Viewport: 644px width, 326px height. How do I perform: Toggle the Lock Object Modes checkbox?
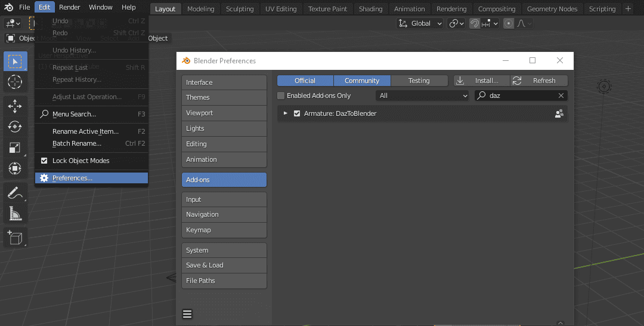point(44,161)
